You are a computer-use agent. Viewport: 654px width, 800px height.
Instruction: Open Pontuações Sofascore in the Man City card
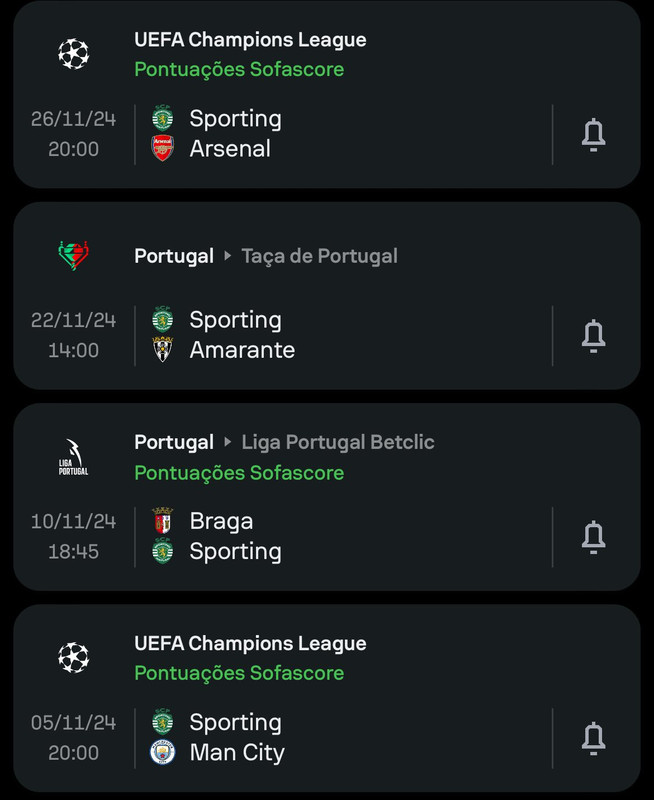pyautogui.click(x=239, y=673)
